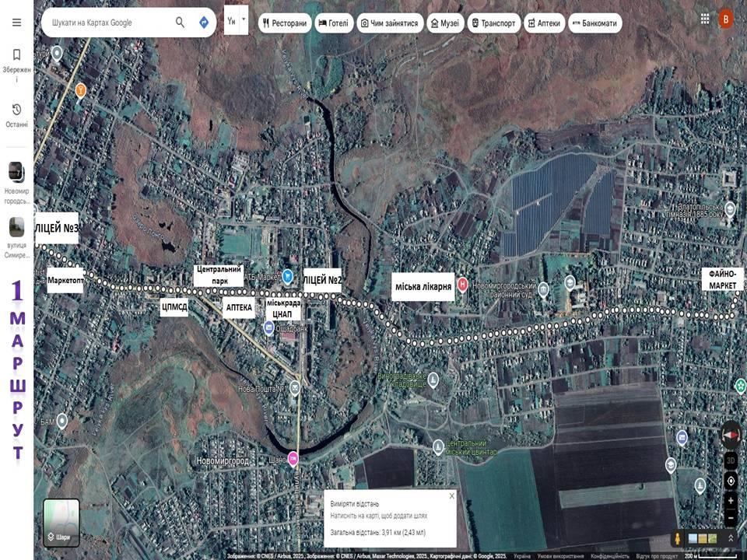The image size is (747, 560).
Task: Show Транспорт on the map
Action: pos(493,23)
